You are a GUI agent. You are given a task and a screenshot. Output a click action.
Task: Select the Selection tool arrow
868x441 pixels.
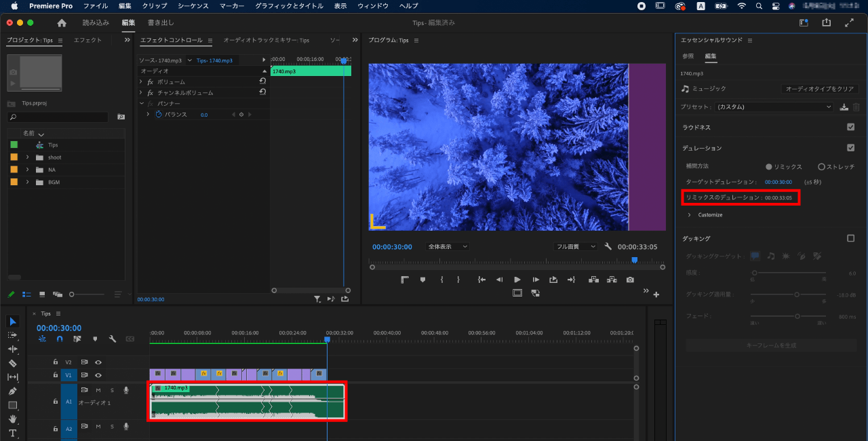(13, 321)
